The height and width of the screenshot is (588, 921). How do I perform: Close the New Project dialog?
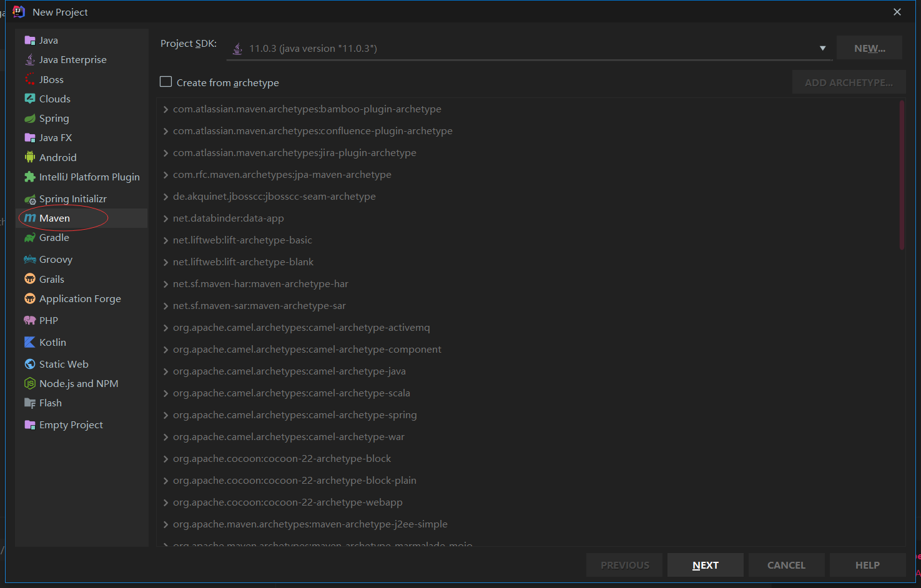click(x=897, y=12)
